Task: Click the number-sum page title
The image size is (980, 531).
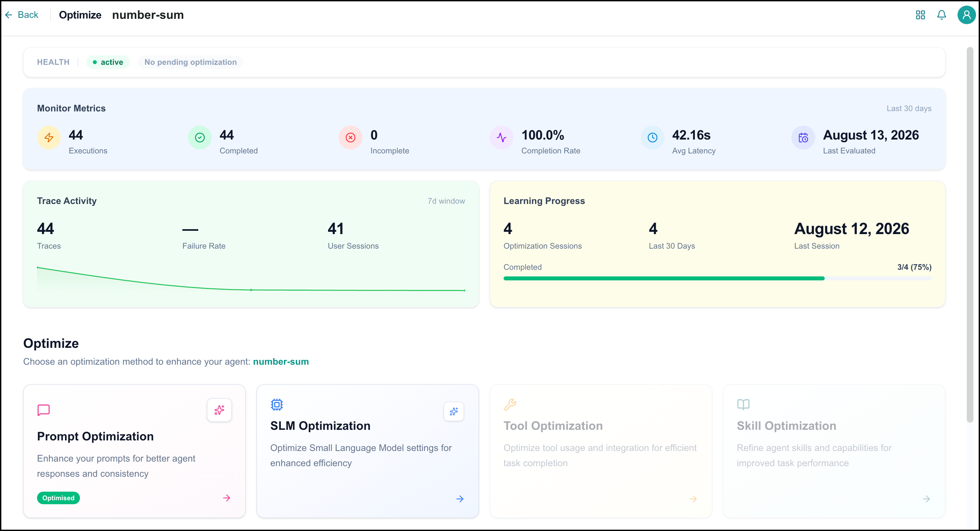Action: (148, 15)
